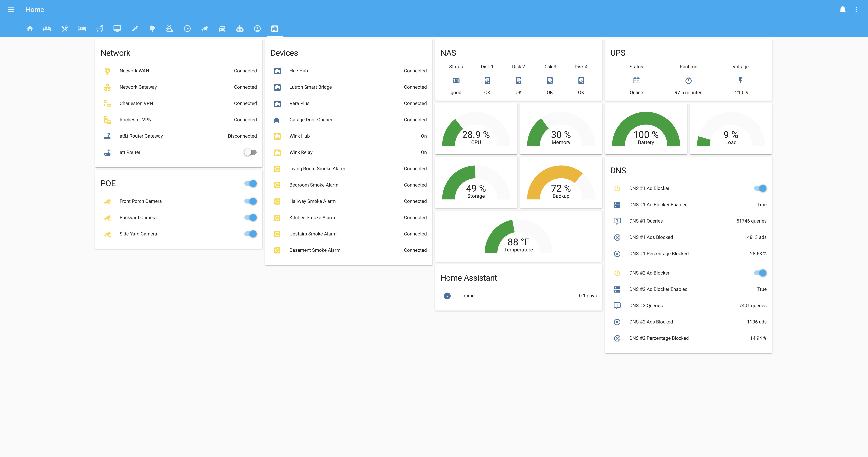Open the three-dot overflow menu
Image resolution: width=868 pixels, height=457 pixels.
[856, 10]
